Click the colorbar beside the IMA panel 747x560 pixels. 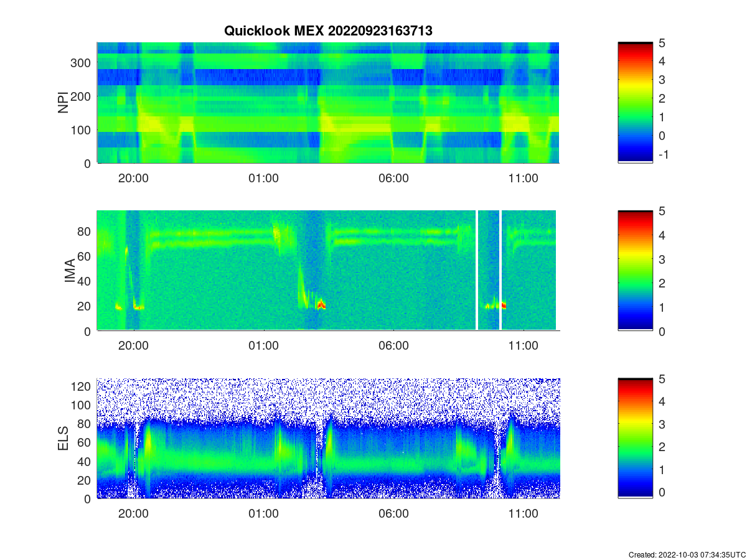(635, 271)
